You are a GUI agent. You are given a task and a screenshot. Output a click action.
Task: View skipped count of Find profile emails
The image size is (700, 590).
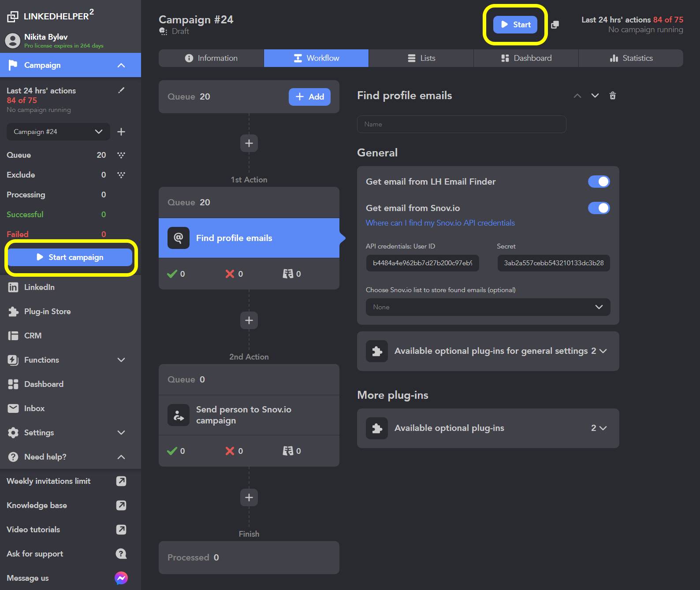(292, 274)
